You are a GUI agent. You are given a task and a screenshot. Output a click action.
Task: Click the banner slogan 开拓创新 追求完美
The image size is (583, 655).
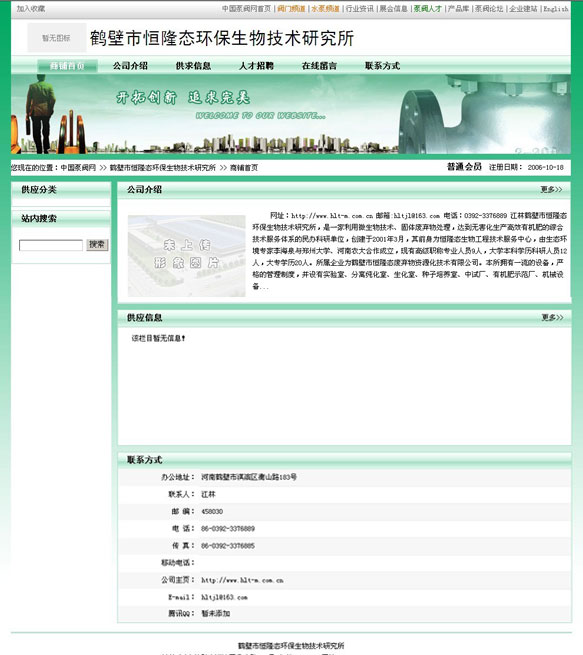point(183,98)
